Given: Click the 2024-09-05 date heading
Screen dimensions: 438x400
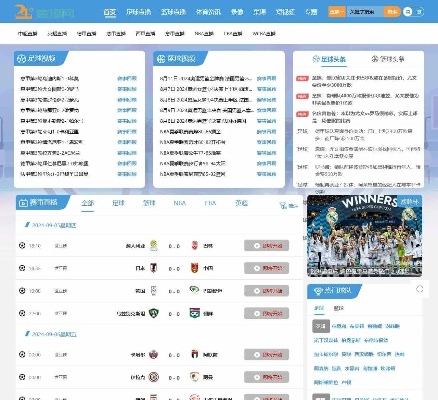Looking at the screenshot, I should (54, 225).
